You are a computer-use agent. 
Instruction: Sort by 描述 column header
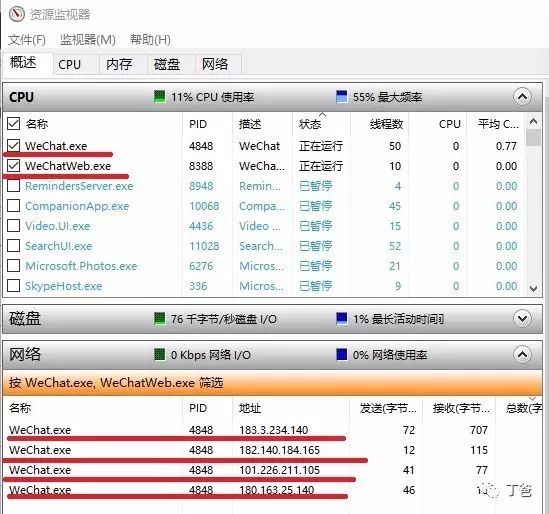[250, 124]
